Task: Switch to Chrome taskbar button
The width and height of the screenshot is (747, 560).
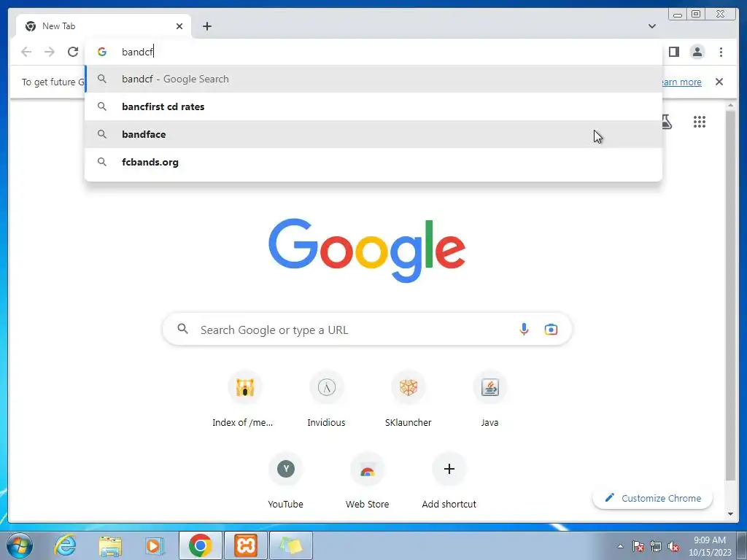Action: tap(200, 545)
